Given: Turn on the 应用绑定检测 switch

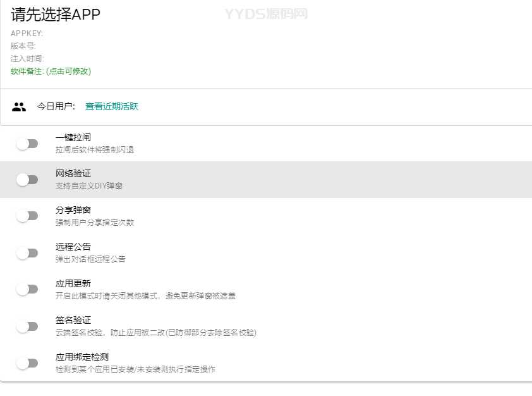Looking at the screenshot, I should pyautogui.click(x=27, y=363).
